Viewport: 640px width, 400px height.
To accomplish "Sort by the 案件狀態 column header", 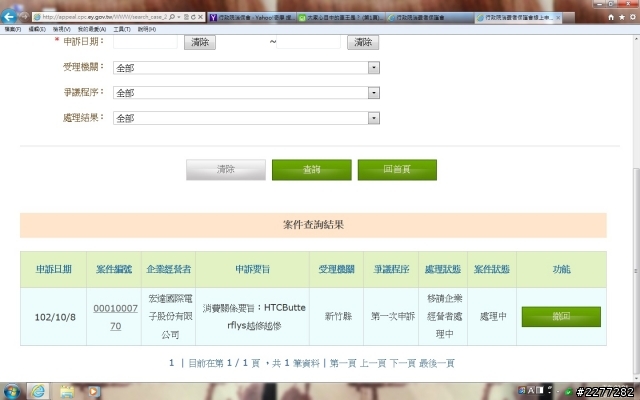I will tap(492, 269).
